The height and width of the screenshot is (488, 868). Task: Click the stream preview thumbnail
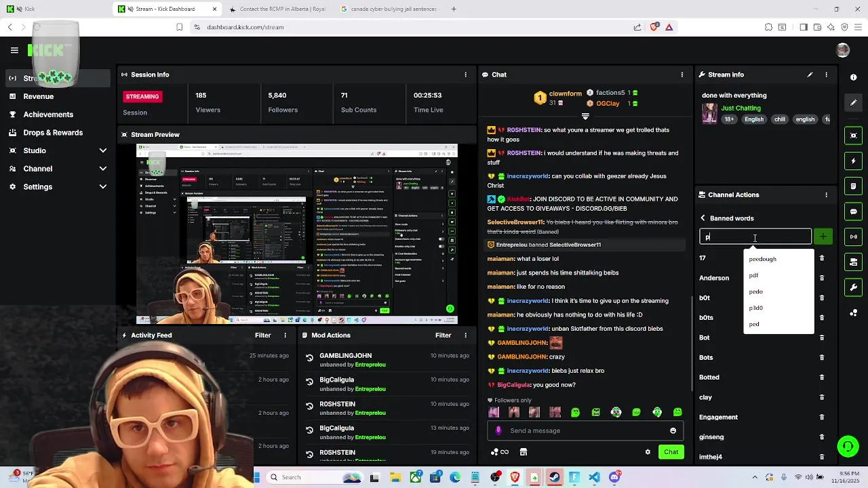(x=297, y=234)
